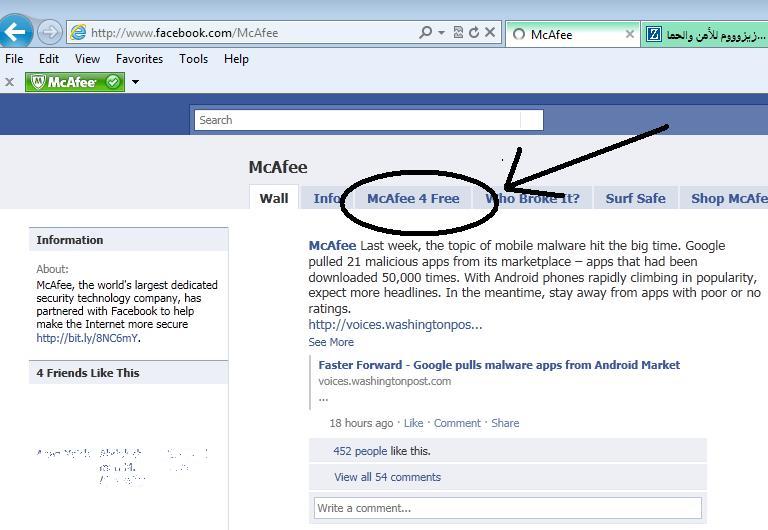
Task: Open the McAfee 4 Free tab
Action: (413, 198)
